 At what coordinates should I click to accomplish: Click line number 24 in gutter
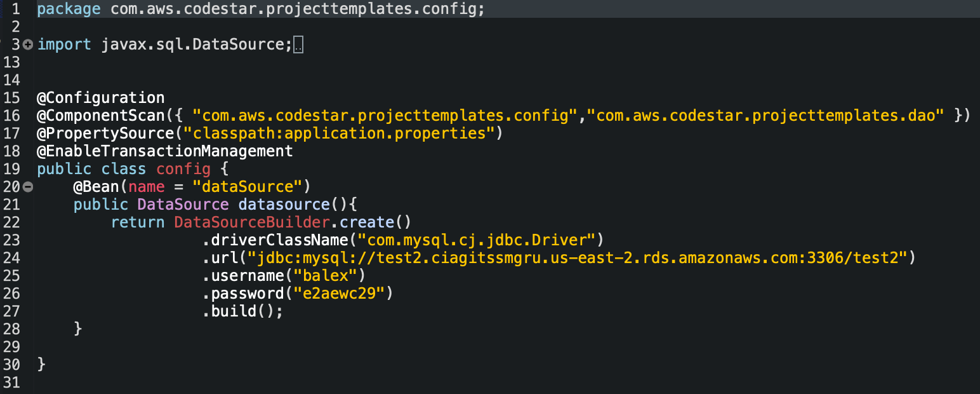11,258
